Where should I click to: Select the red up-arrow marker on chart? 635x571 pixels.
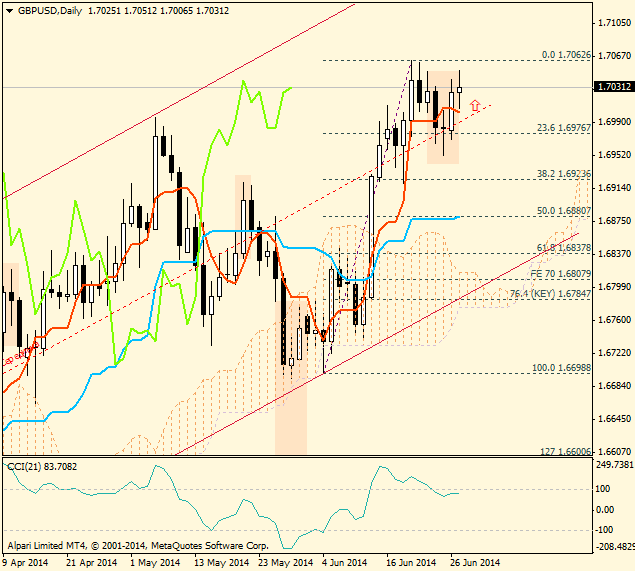point(475,106)
